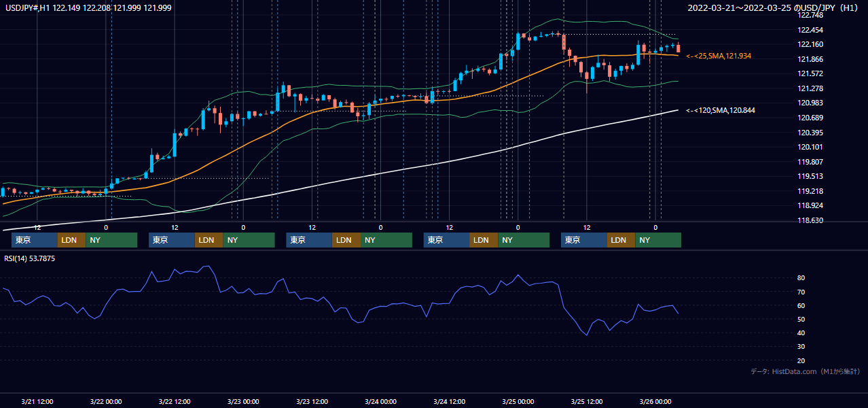Click the 2022-03-21～2022-03-25 chart title

pos(773,7)
